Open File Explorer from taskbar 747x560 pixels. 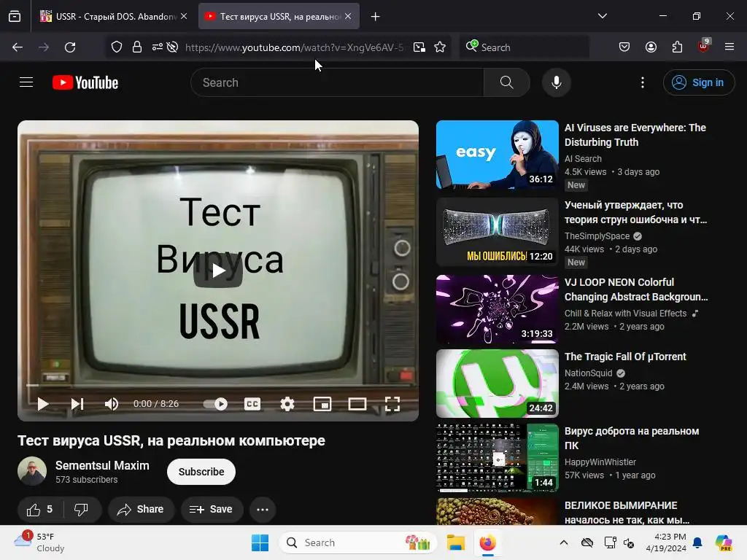pos(455,542)
